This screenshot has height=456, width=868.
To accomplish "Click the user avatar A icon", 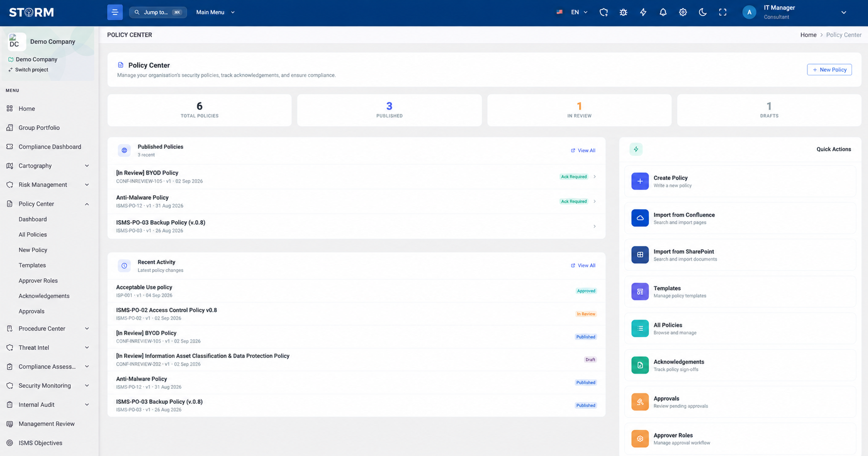I will tap(749, 12).
